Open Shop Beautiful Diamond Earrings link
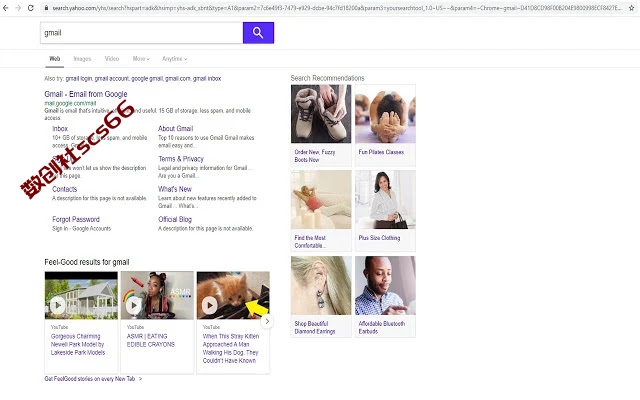Image resolution: width=640 pixels, height=400 pixels. click(315, 327)
